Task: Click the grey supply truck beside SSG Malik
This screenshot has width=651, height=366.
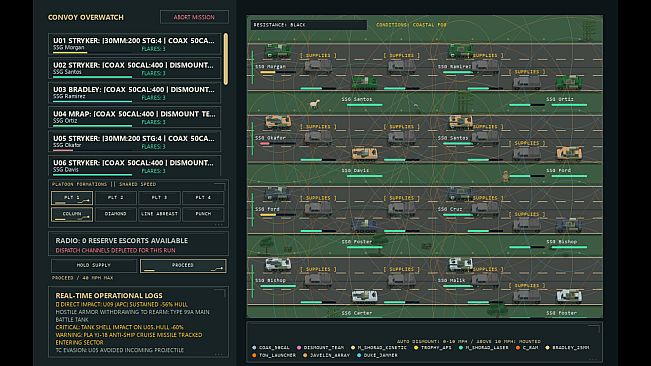Action: click(x=485, y=281)
